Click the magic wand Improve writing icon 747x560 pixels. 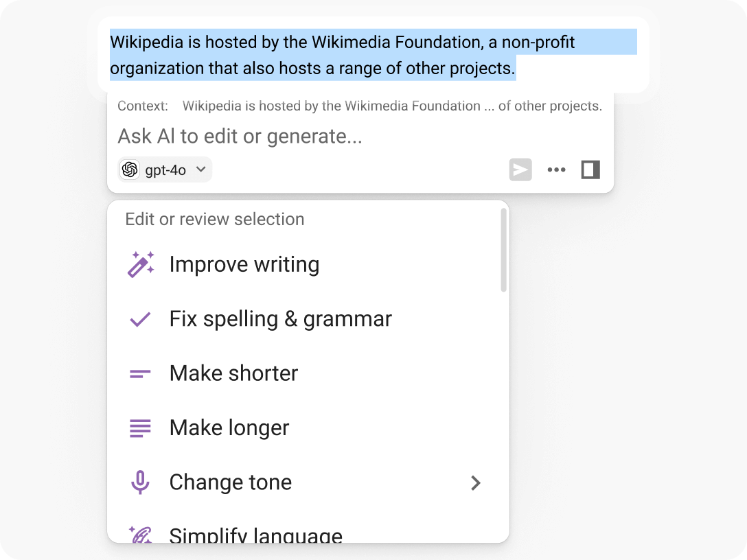(141, 265)
